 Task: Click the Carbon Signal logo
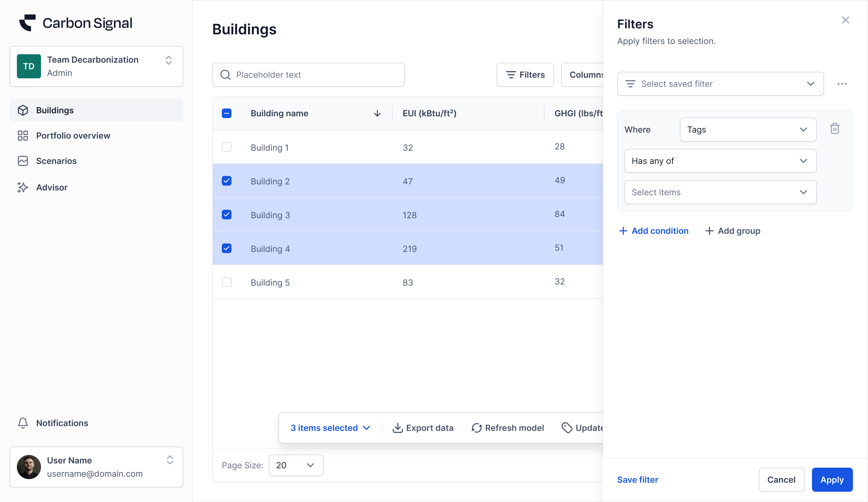click(x=27, y=23)
